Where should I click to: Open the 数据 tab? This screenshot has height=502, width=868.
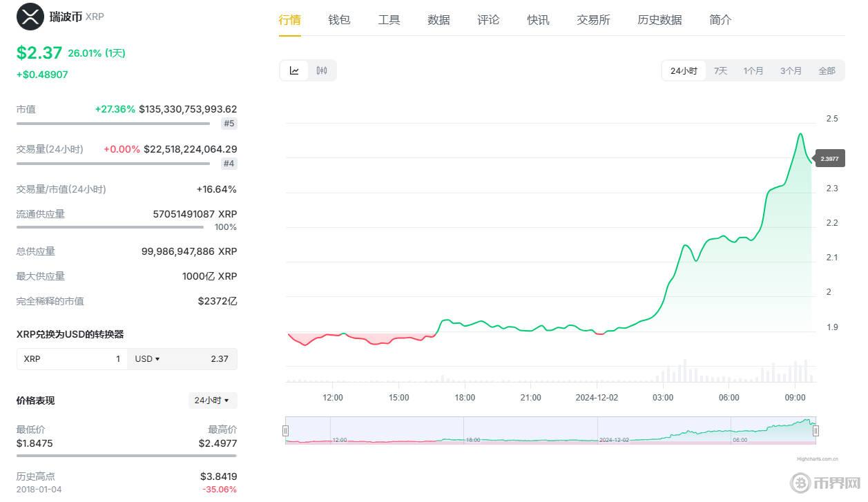pos(438,20)
